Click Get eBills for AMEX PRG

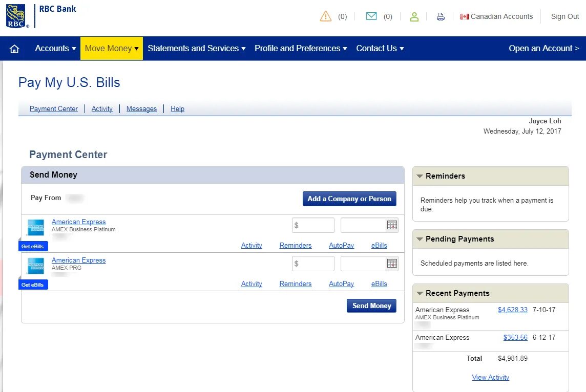tap(33, 285)
